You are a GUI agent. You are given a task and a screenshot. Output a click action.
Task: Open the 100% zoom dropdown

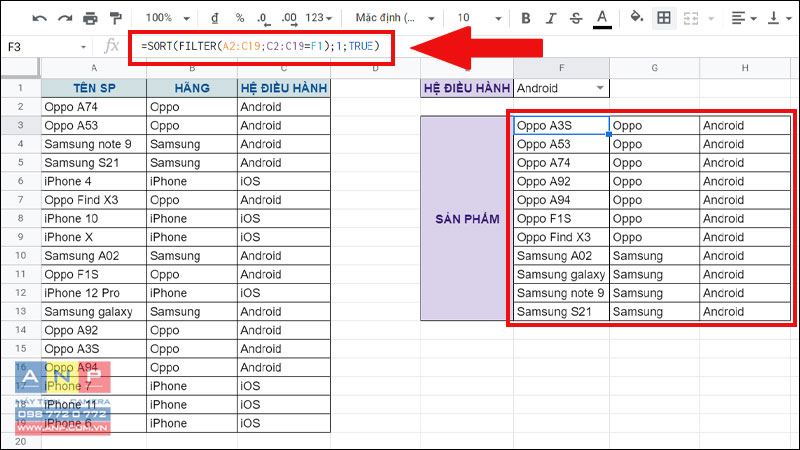(x=167, y=18)
